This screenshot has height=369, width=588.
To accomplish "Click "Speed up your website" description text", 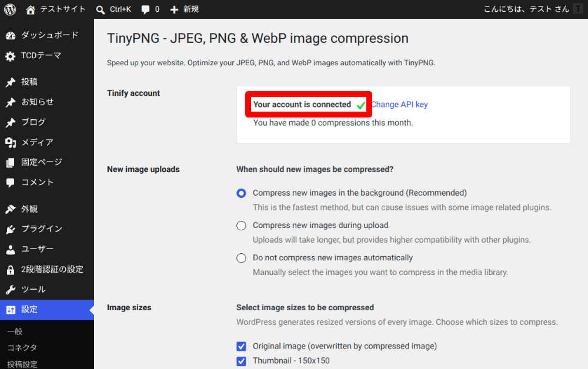I will [271, 63].
